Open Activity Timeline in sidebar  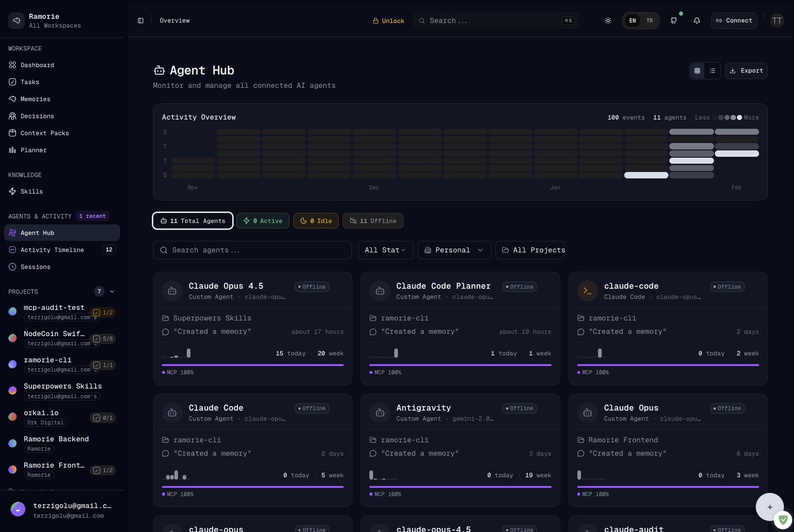52,250
